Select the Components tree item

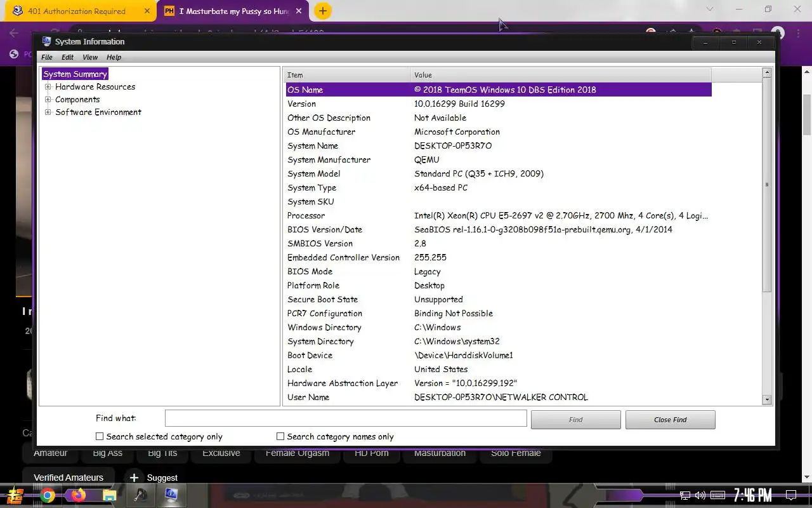coord(77,100)
